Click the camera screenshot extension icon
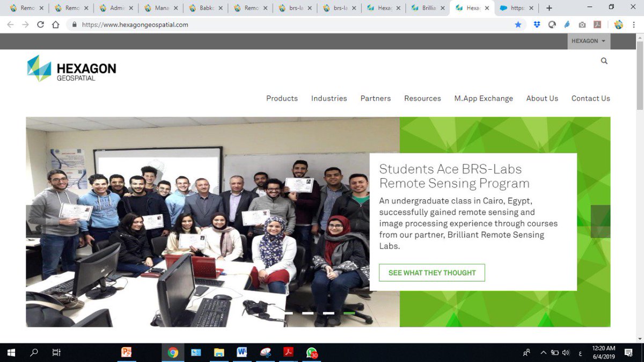The height and width of the screenshot is (362, 644). pyautogui.click(x=582, y=25)
